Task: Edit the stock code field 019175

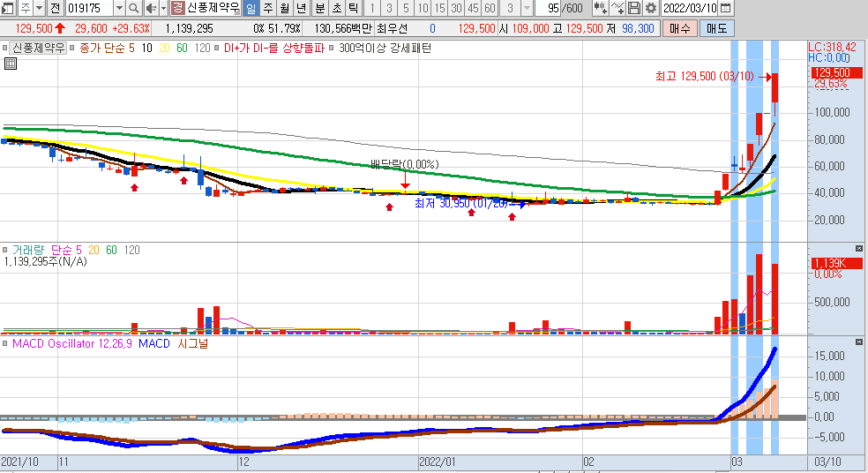Action: click(x=88, y=8)
